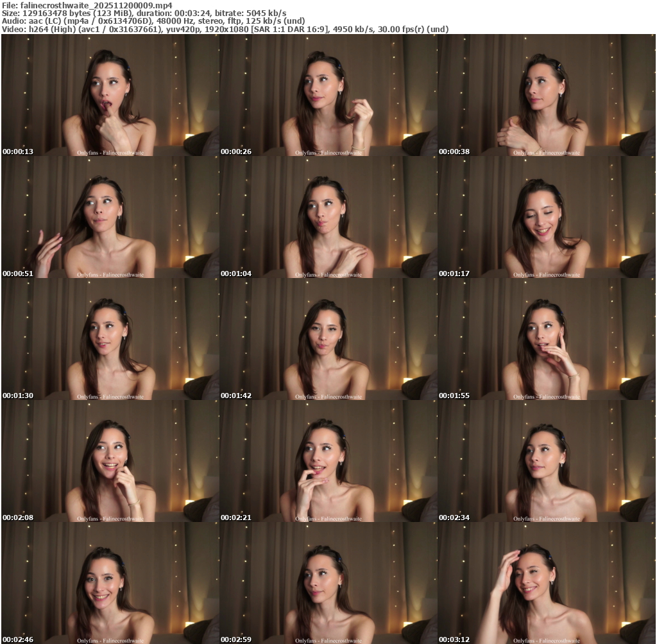Image resolution: width=657 pixels, height=644 pixels.
Task: Click the frame stamped 00:02:08
Action: click(x=110, y=461)
